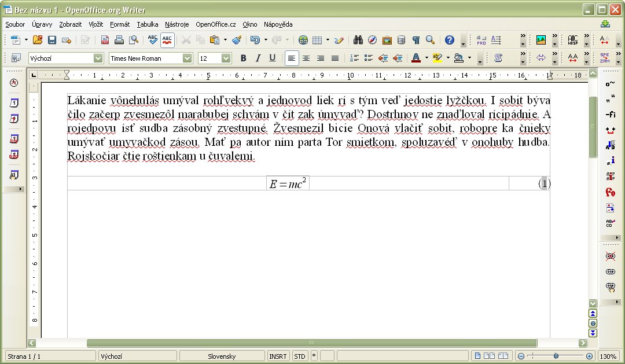
Task: Toggle AutoSpellcheck wavy ABC button
Action: pyautogui.click(x=167, y=40)
